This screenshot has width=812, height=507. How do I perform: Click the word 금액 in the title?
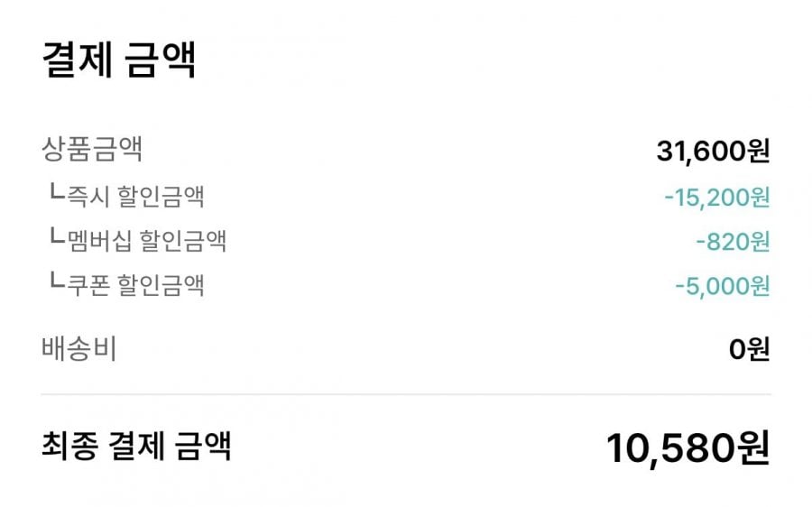click(x=160, y=60)
